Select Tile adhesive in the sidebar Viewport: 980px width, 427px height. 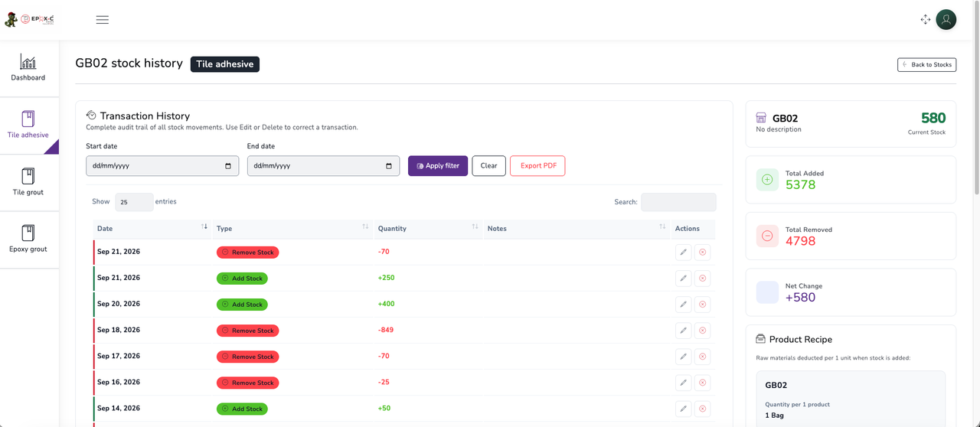coord(28,125)
